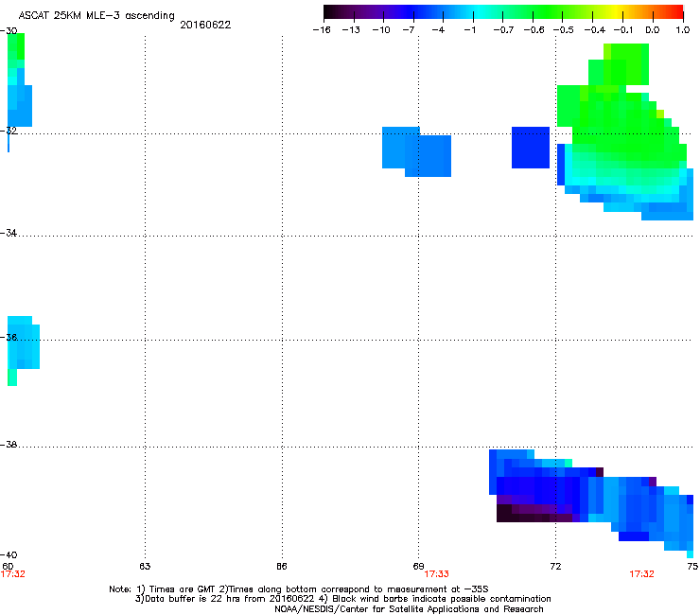Click the -36 latitude axis label
Viewport: 700px width, 615px height.
[x=9, y=337]
